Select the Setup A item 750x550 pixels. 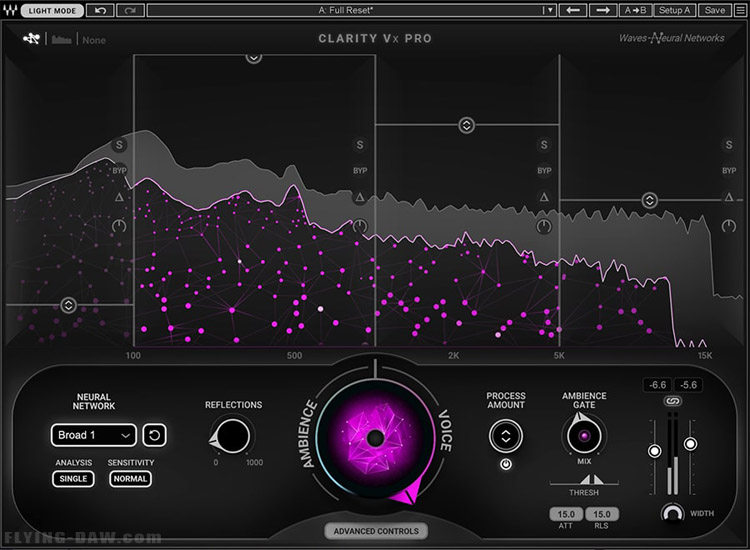point(674,10)
